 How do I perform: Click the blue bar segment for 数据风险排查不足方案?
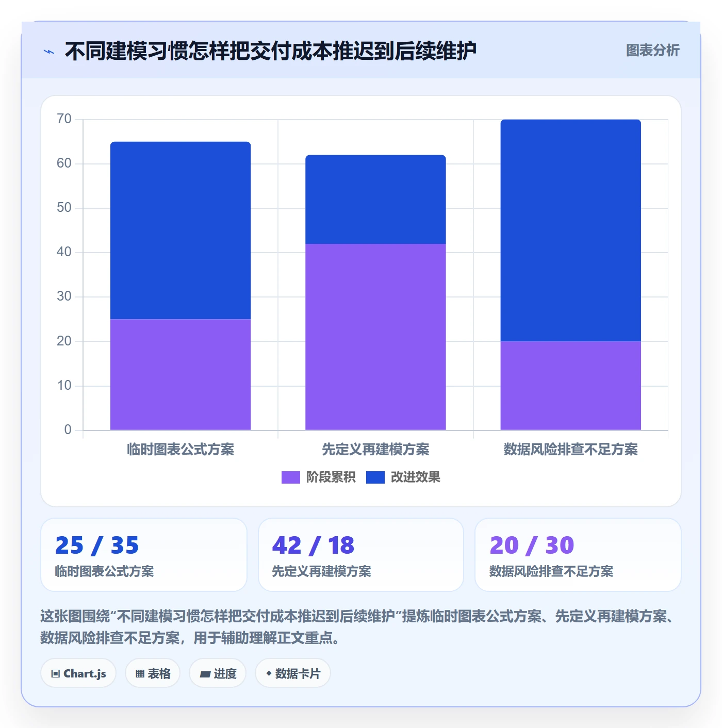pyautogui.click(x=570, y=230)
